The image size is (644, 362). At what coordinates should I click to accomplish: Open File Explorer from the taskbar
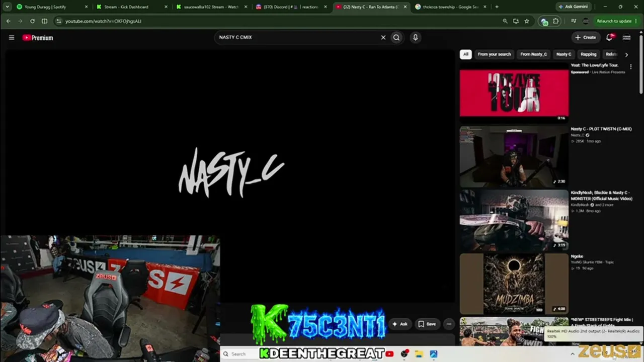(419, 354)
